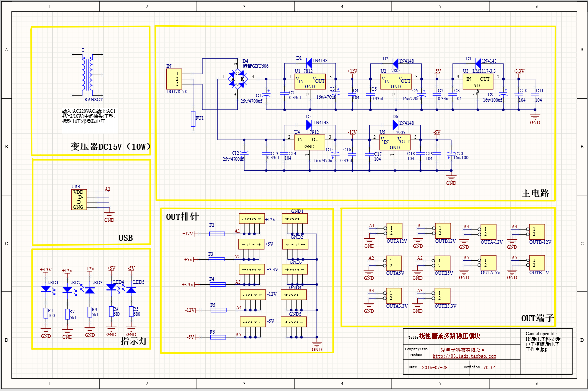Open the taobao.com hyperlink in title block

(x=464, y=357)
